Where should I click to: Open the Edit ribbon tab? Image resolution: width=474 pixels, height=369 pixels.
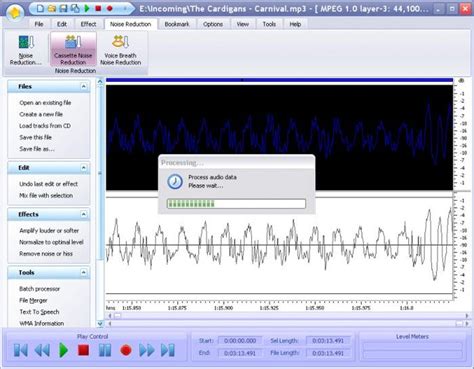(x=62, y=24)
